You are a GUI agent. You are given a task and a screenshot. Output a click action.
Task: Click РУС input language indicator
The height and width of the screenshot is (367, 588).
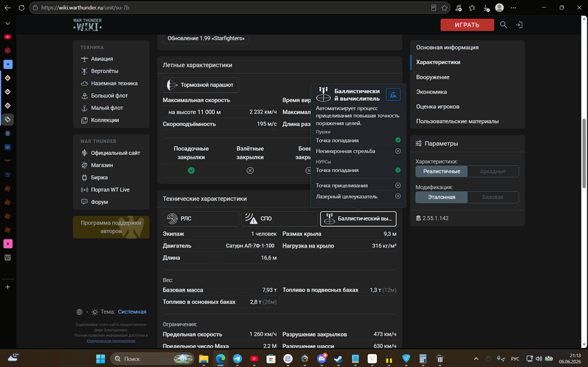pyautogui.click(x=515, y=359)
